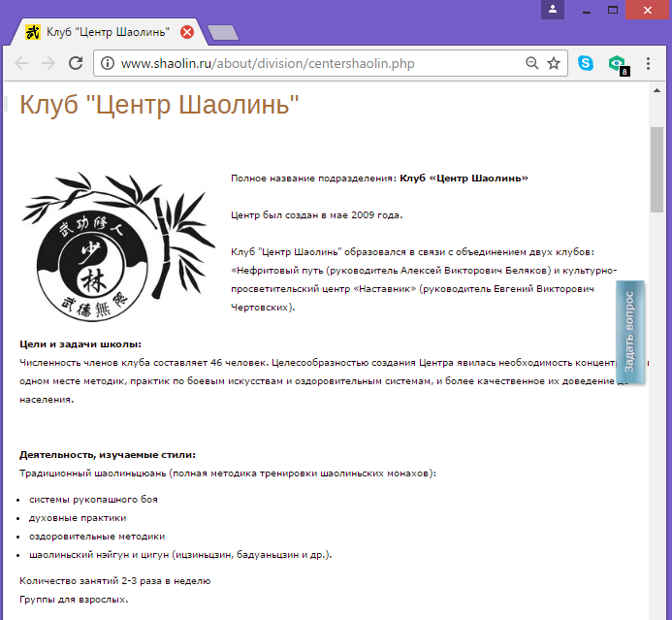
Task: Click the scrollbar up arrow
Action: pos(656,90)
